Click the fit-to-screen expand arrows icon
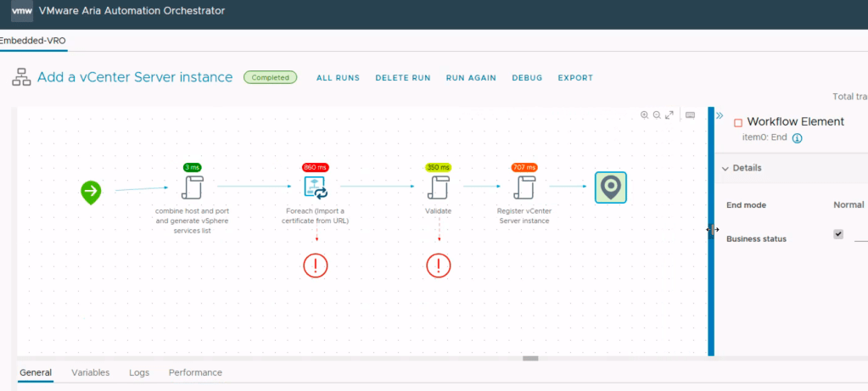The height and width of the screenshot is (391, 868). pos(669,115)
